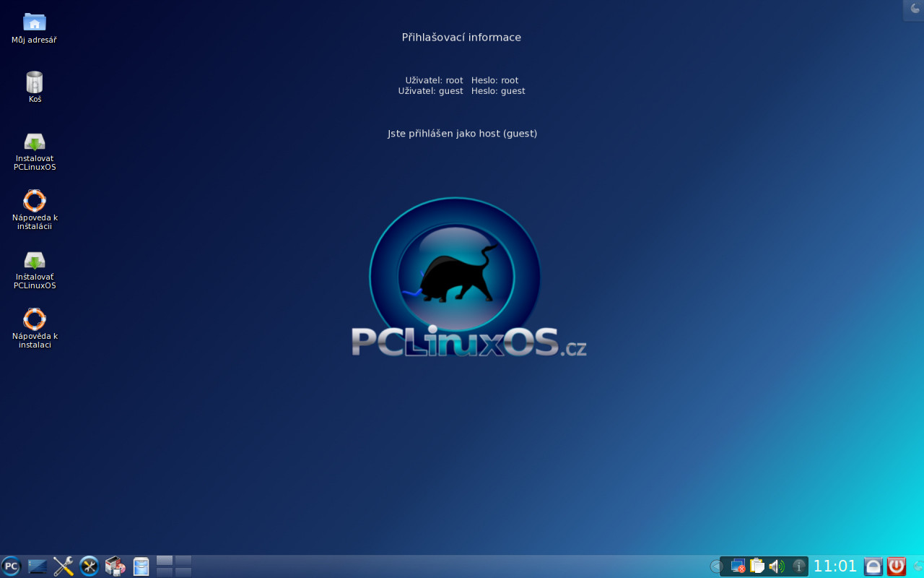Click the show desktop icon in panel
The height and width of the screenshot is (578, 924).
[x=38, y=566]
